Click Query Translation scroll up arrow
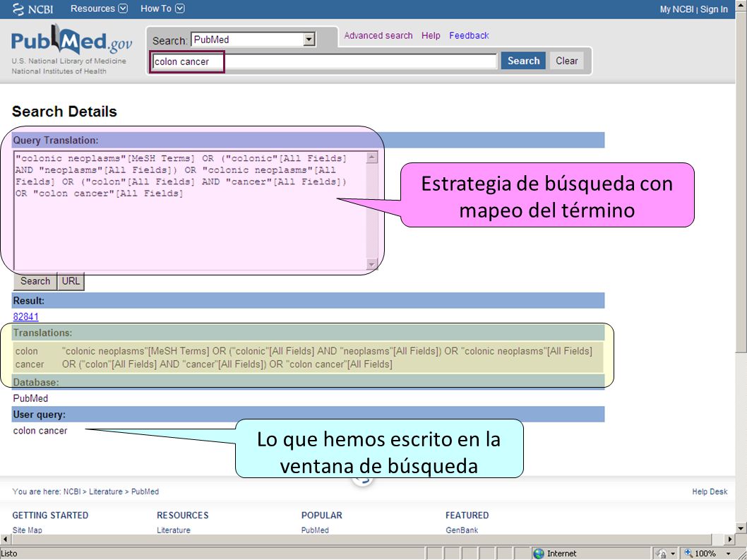 coord(372,157)
